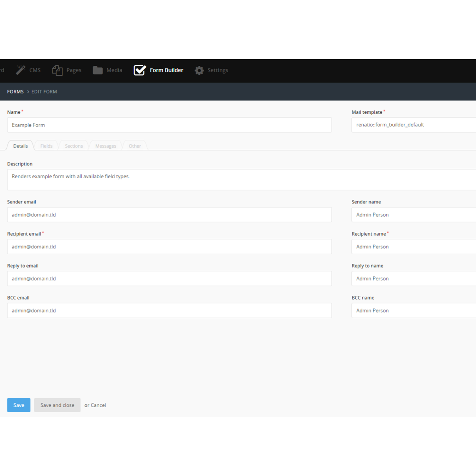476x476 pixels.
Task: Focus the BCC email field
Action: [x=169, y=311]
